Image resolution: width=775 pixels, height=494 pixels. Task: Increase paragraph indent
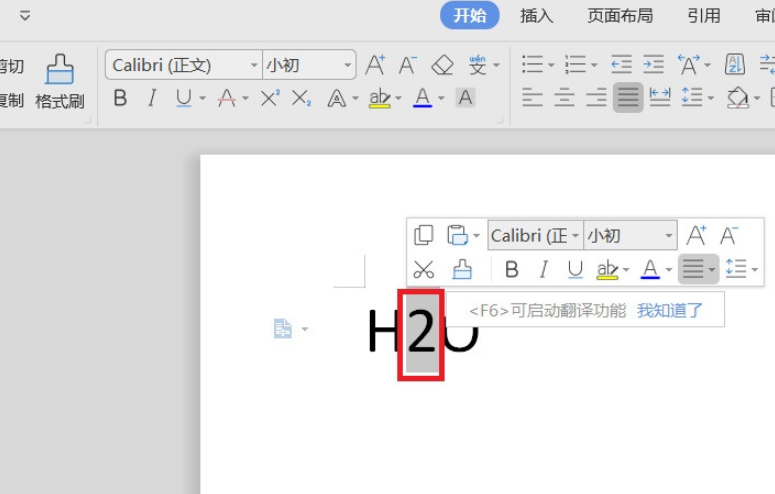tap(653, 64)
